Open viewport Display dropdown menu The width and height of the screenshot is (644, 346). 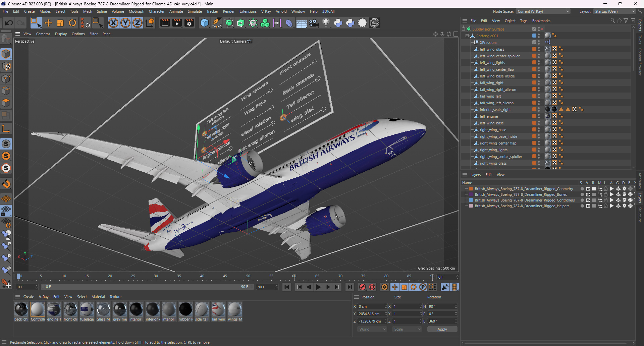coord(61,34)
